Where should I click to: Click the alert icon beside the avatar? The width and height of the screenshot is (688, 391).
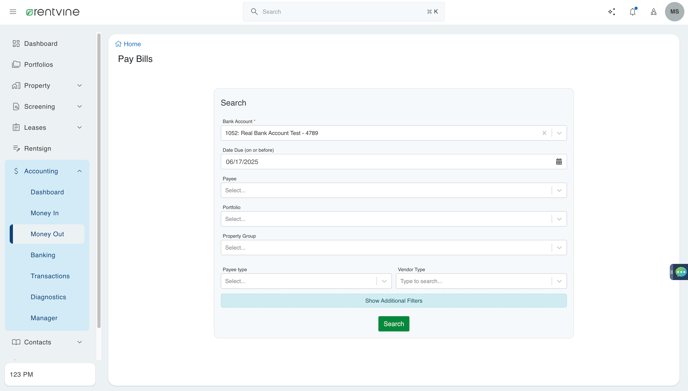[653, 12]
